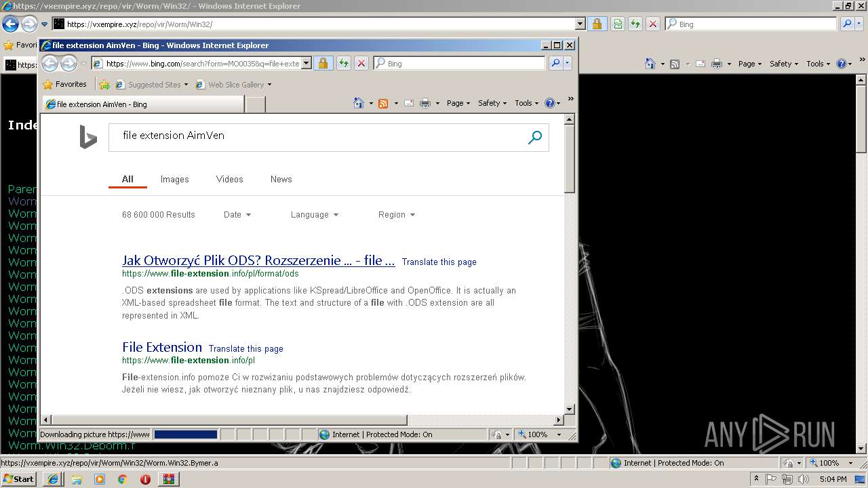Viewport: 868px width, 488px height.
Task: Click Compatibility View icon in background window
Action: click(x=617, y=24)
